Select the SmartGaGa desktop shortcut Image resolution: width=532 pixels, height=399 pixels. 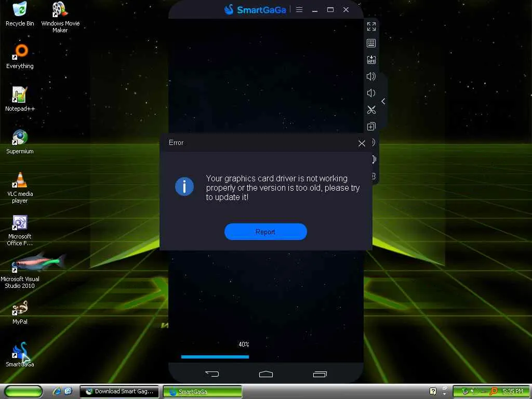coord(20,355)
